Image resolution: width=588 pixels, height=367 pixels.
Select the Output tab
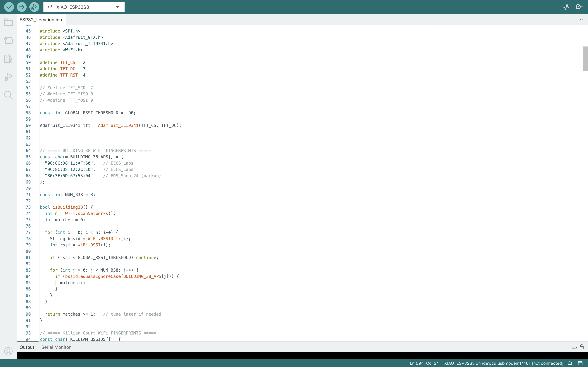coord(27,347)
